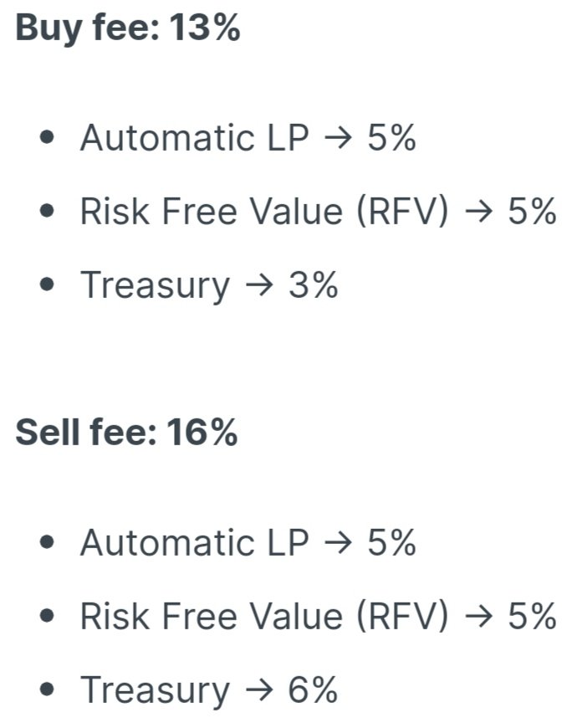Viewport: 572px width, 728px height.
Task: Click bullet before the 3% Treasury line
Action: click(48, 285)
